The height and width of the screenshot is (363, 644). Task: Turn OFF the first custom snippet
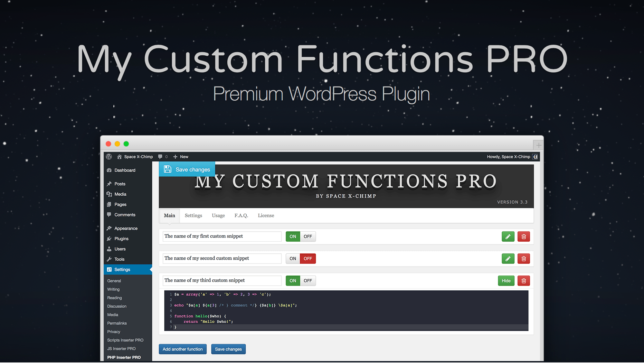[308, 237]
